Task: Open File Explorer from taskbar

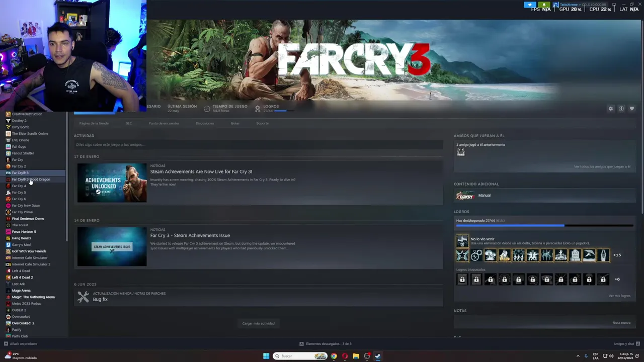Action: 356,356
